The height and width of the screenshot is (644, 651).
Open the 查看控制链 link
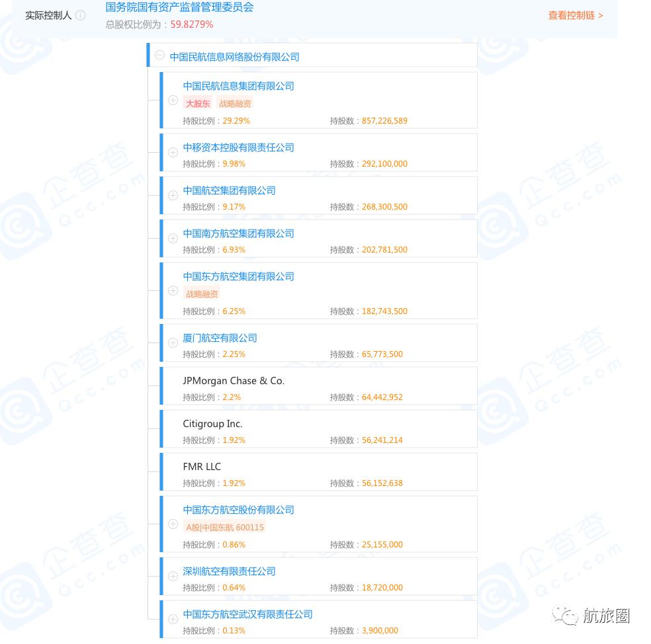click(x=572, y=15)
